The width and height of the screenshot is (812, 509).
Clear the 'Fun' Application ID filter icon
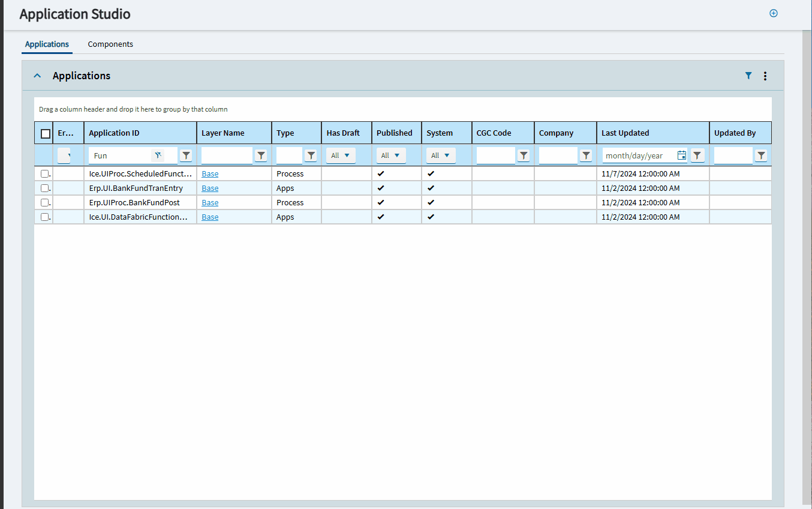[x=158, y=155]
